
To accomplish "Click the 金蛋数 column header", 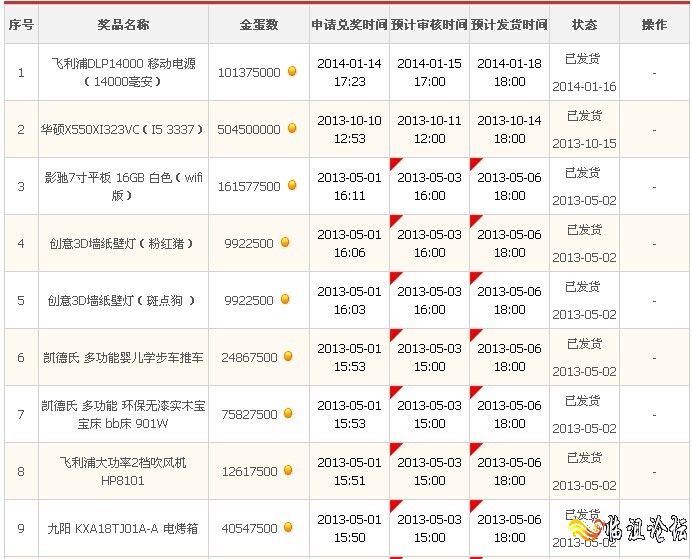I will click(x=259, y=24).
